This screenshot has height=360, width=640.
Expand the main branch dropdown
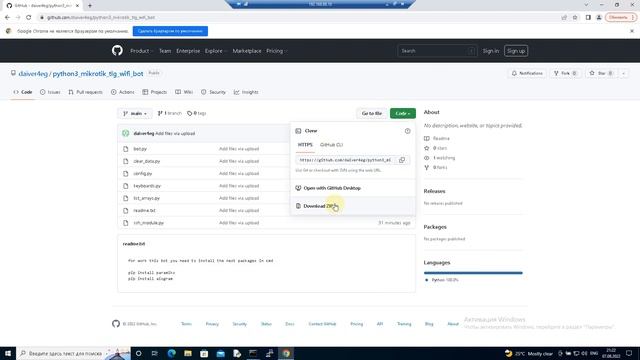point(135,113)
